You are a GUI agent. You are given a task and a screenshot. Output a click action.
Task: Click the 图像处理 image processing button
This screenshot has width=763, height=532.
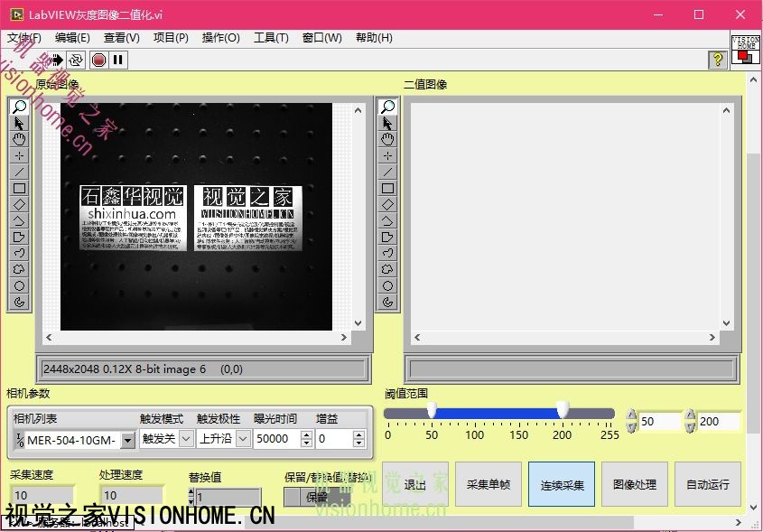634,484
